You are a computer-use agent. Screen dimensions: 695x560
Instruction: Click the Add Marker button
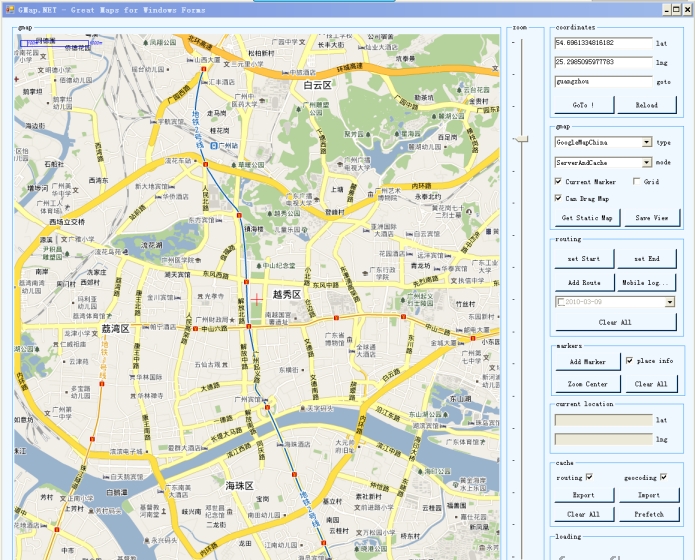[x=587, y=362]
